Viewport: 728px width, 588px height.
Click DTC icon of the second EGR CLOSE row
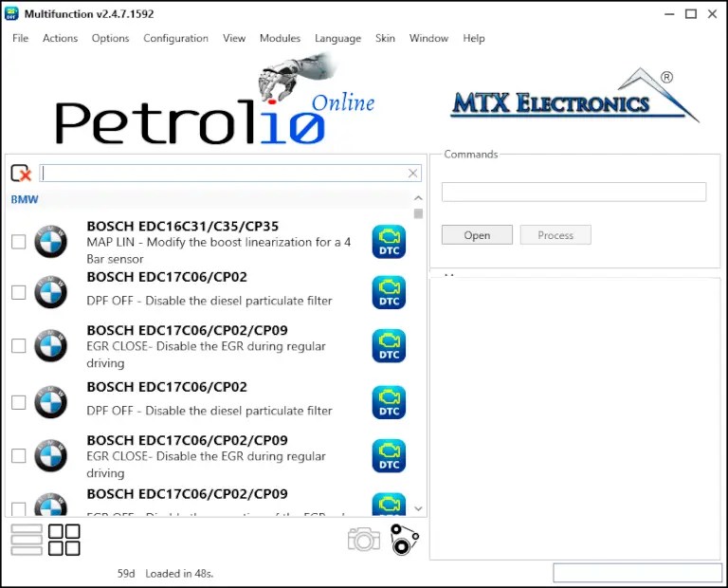[389, 456]
